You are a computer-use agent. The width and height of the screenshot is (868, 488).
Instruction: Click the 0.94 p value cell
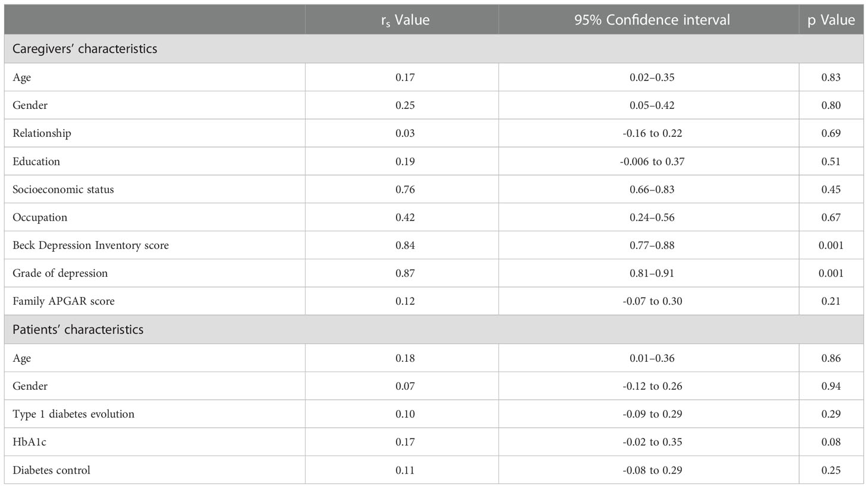tap(831, 386)
